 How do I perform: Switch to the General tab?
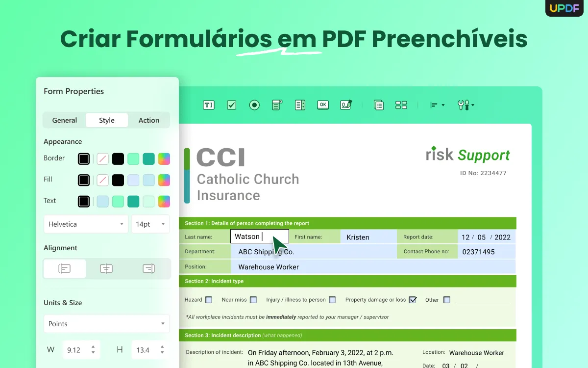click(x=64, y=120)
